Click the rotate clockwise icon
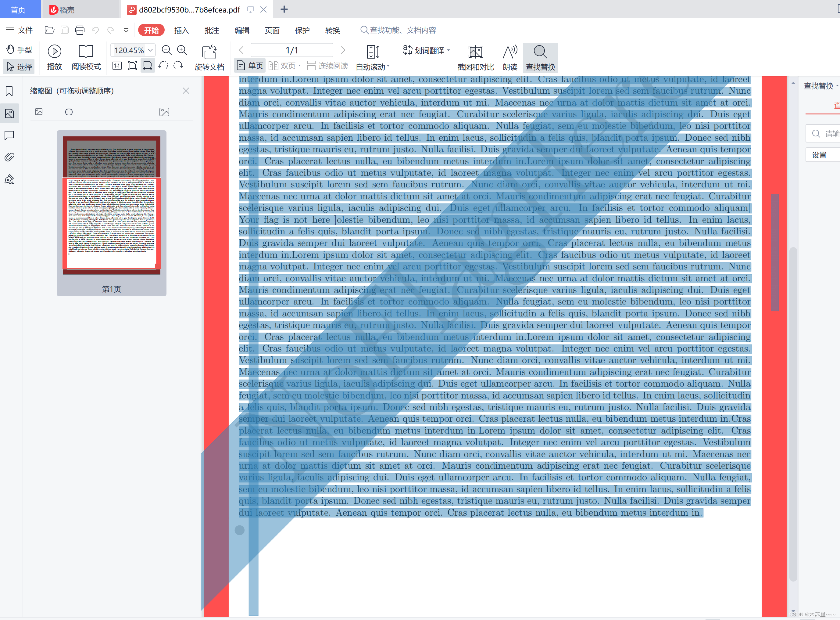840x620 pixels. click(178, 65)
